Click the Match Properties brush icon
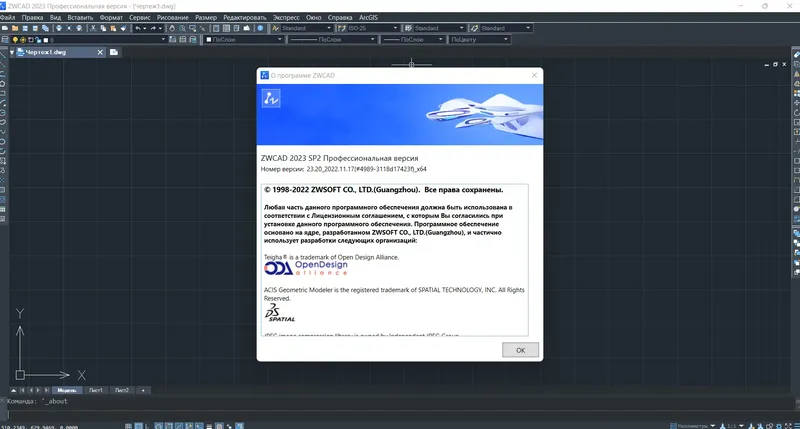The height and width of the screenshot is (429, 800). tap(123, 28)
